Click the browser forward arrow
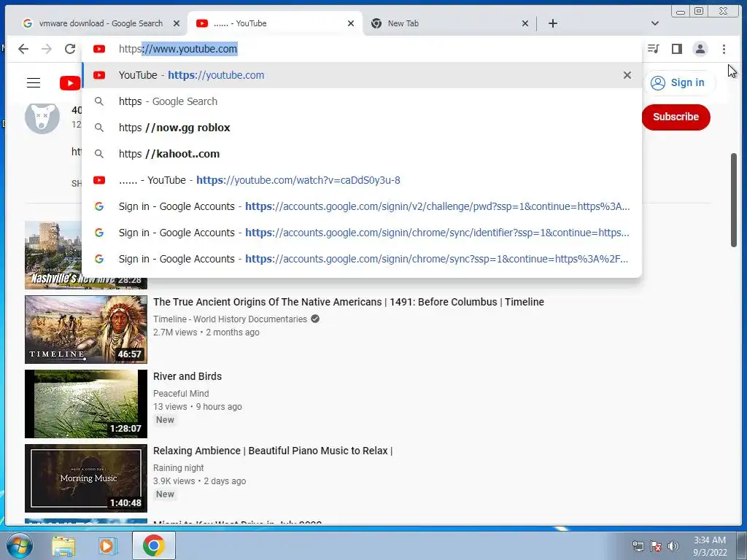Image resolution: width=747 pixels, height=560 pixels. (x=46, y=49)
